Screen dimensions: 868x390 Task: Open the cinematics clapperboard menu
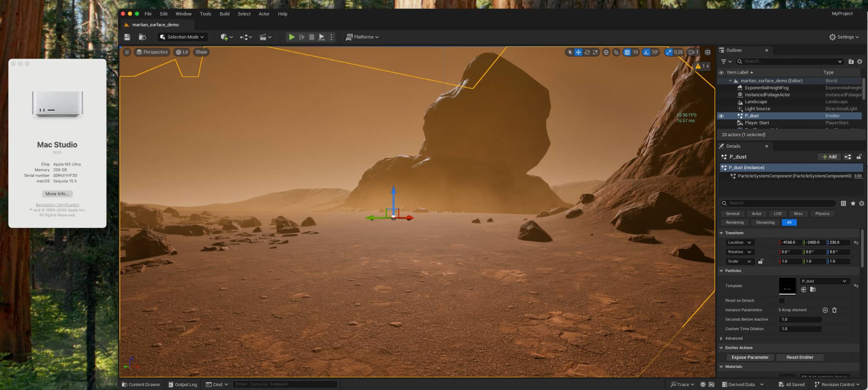point(265,37)
